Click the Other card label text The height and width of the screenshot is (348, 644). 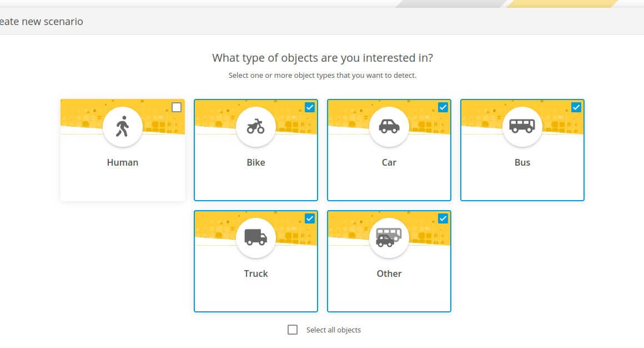(389, 274)
